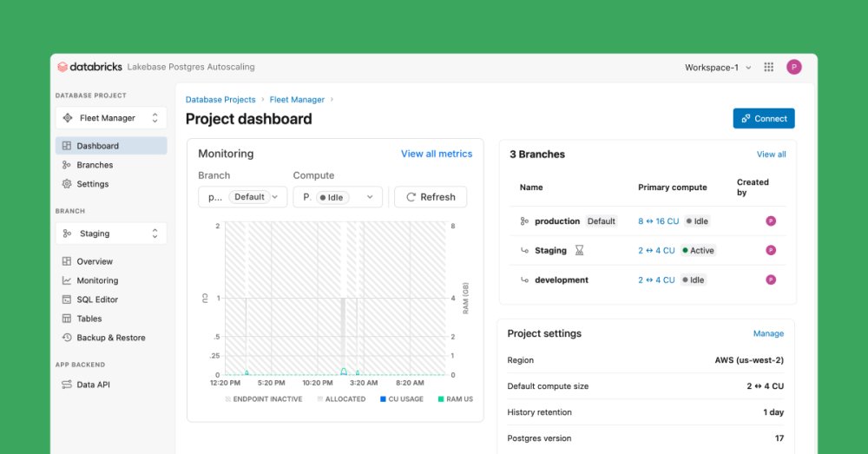Click the production branch name
The width and height of the screenshot is (868, 454).
coord(557,220)
